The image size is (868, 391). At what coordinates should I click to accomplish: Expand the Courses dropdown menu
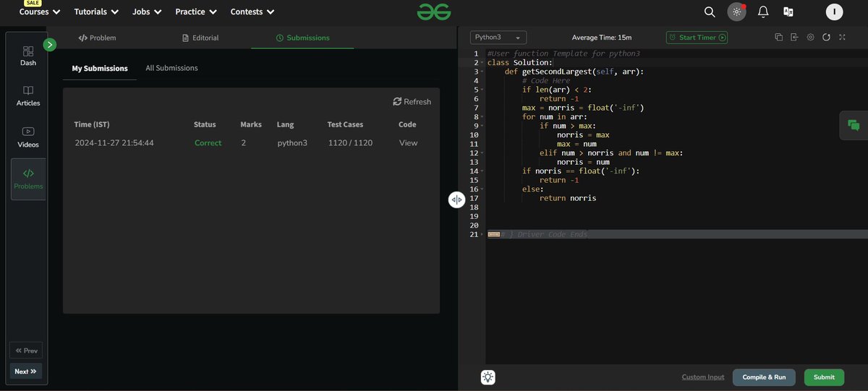click(40, 12)
